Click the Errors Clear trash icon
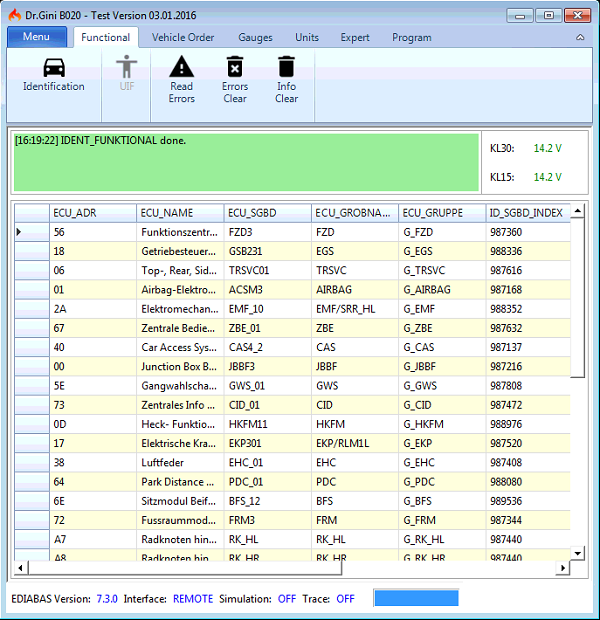The image size is (600, 620). pos(234,67)
